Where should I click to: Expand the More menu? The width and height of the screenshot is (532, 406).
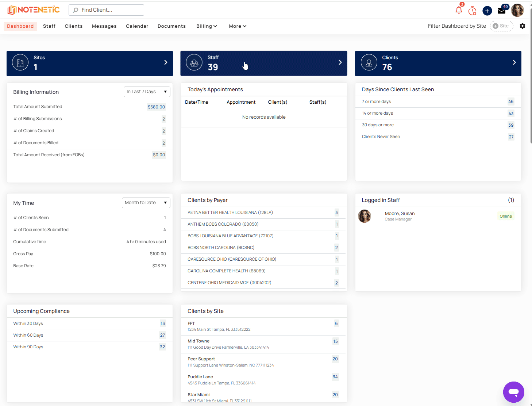coord(238,26)
